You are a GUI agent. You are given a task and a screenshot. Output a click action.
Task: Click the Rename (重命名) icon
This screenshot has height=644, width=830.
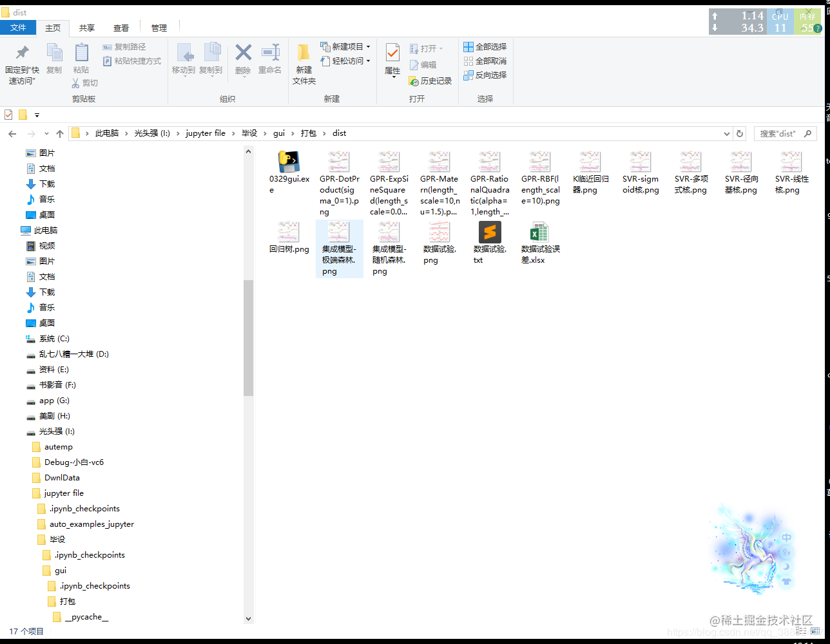point(270,54)
